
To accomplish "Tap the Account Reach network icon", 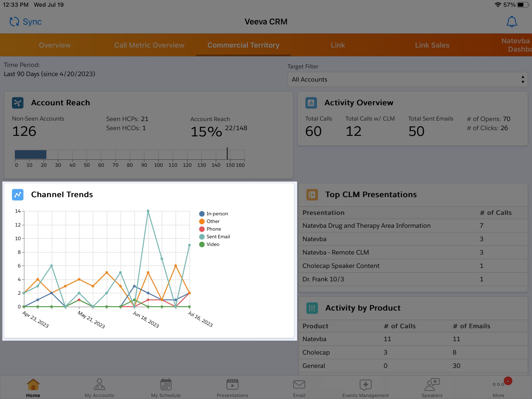I will click(x=18, y=103).
